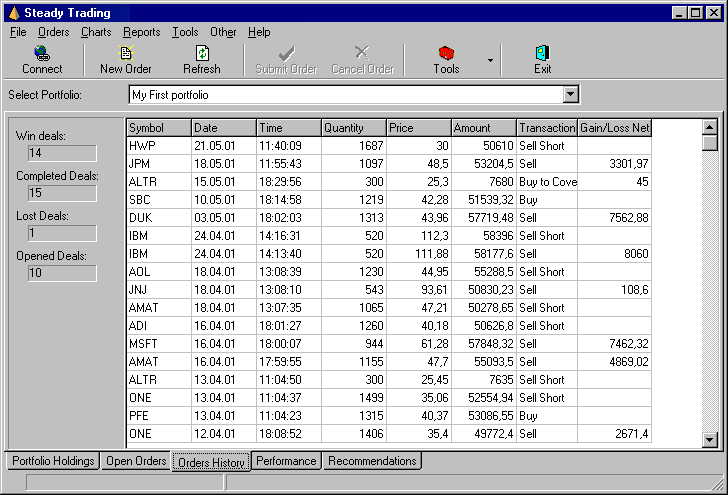
Task: Open the Other menu
Action: coord(223,32)
